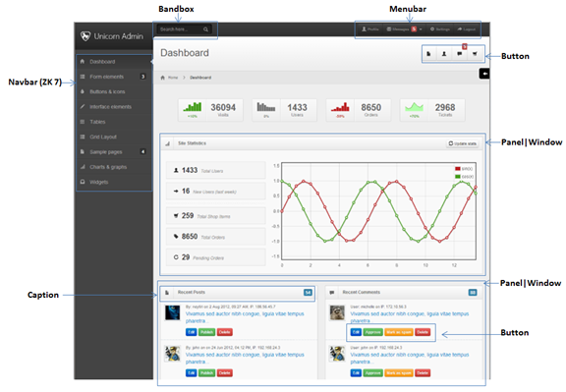Click the red bar sparkline on Orders card

(340, 106)
